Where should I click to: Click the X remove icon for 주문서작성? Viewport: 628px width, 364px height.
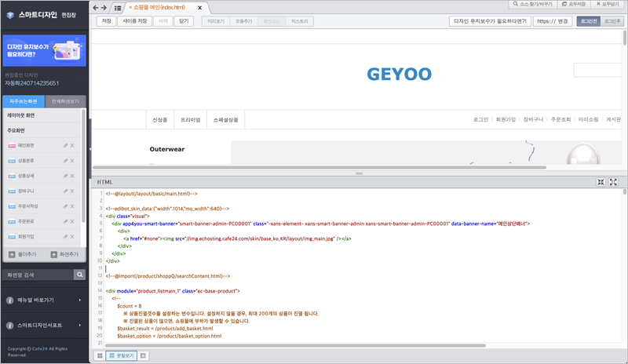coord(72,206)
